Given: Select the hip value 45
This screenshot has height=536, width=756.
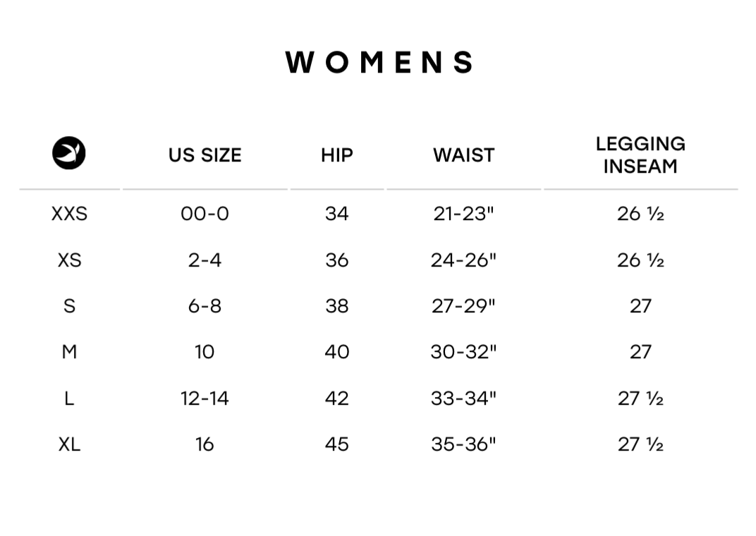Looking at the screenshot, I should click(x=337, y=444).
